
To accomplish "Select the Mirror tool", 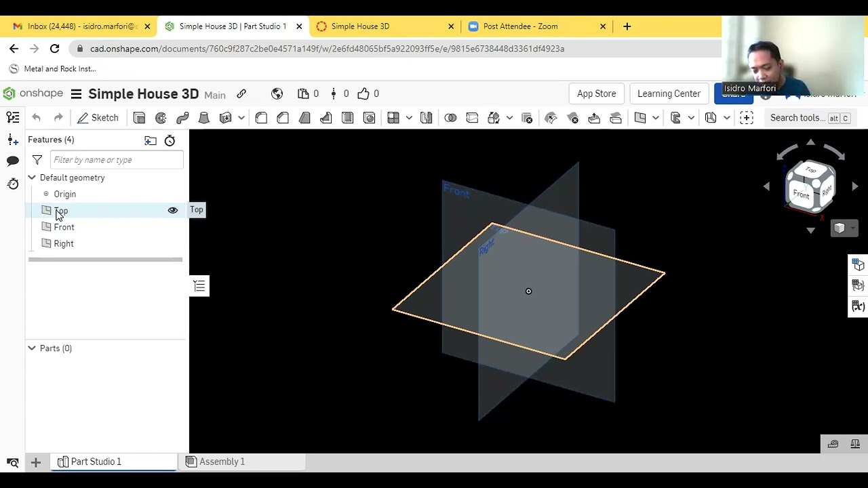I will click(x=427, y=118).
